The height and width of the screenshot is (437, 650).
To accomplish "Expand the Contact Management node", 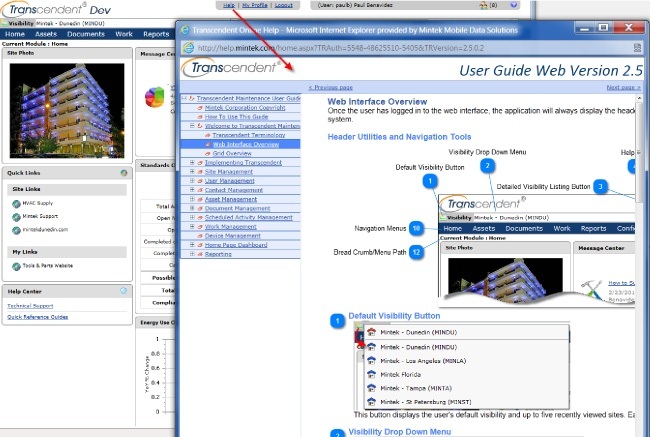I will [x=192, y=189].
